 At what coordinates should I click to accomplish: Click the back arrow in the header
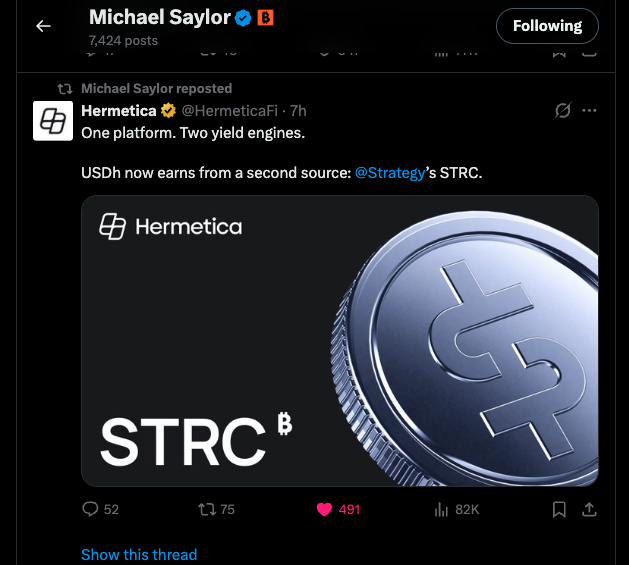[43, 26]
